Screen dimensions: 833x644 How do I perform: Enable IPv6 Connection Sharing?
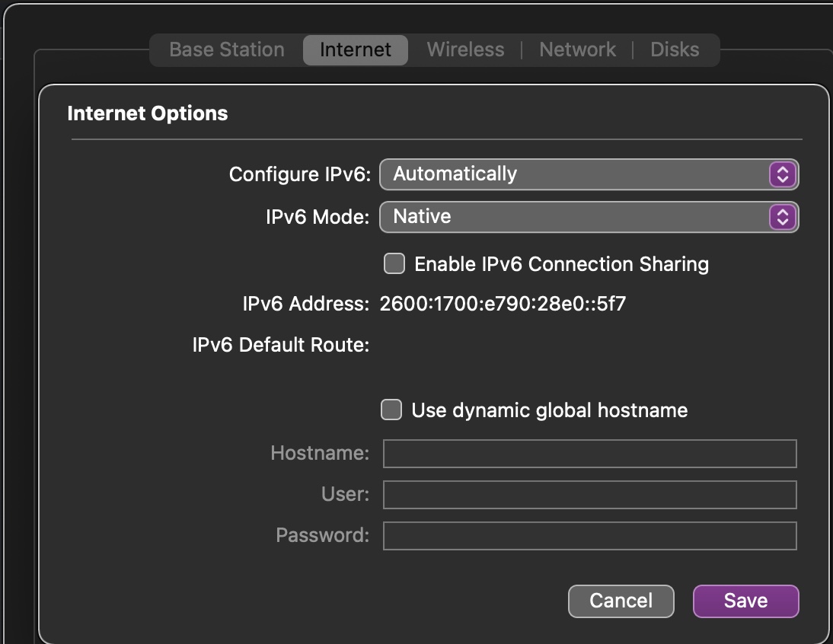(x=394, y=263)
